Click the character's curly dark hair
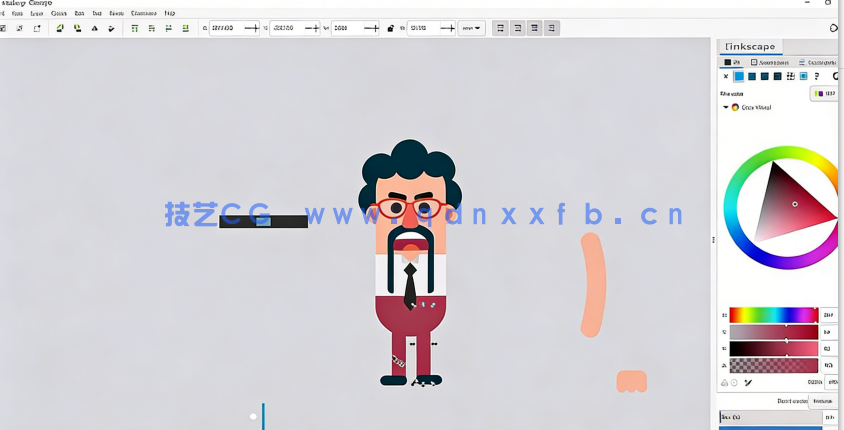The height and width of the screenshot is (430, 844). pyautogui.click(x=409, y=160)
